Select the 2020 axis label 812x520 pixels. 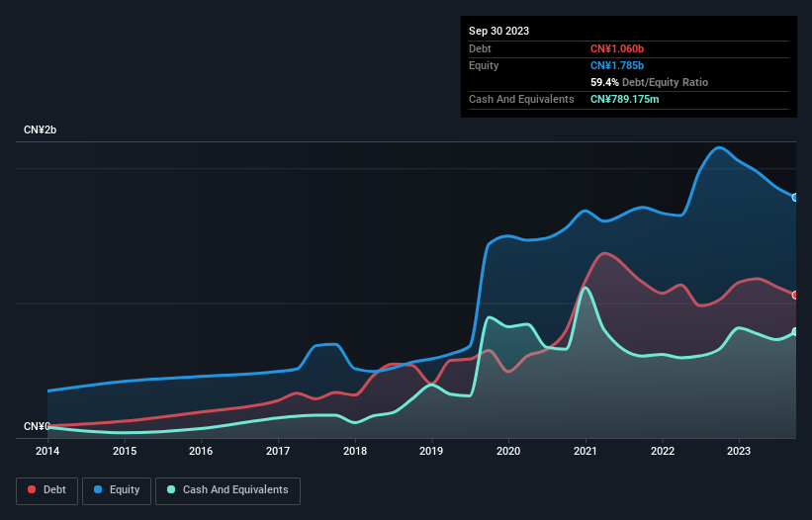coord(508,451)
